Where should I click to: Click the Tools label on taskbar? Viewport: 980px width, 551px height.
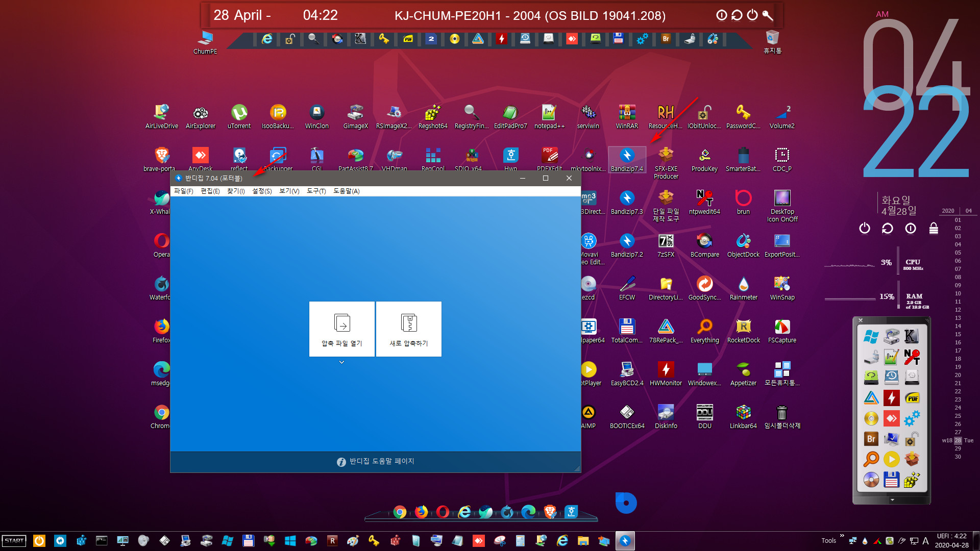[828, 541]
